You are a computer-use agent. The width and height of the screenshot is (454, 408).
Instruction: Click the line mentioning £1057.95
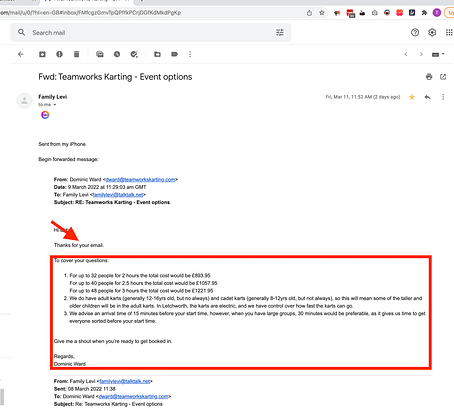coord(143,283)
